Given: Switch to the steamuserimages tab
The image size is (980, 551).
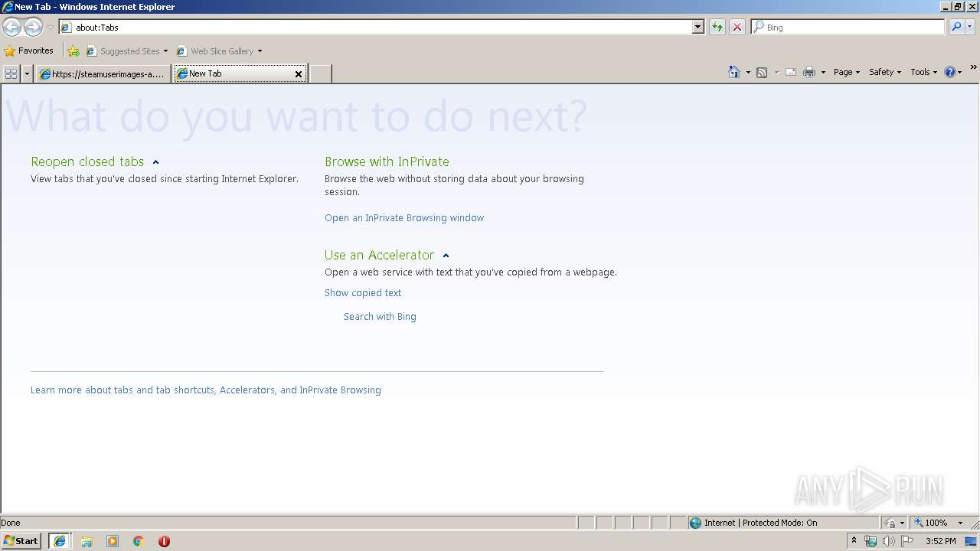Looking at the screenshot, I should 103,73.
